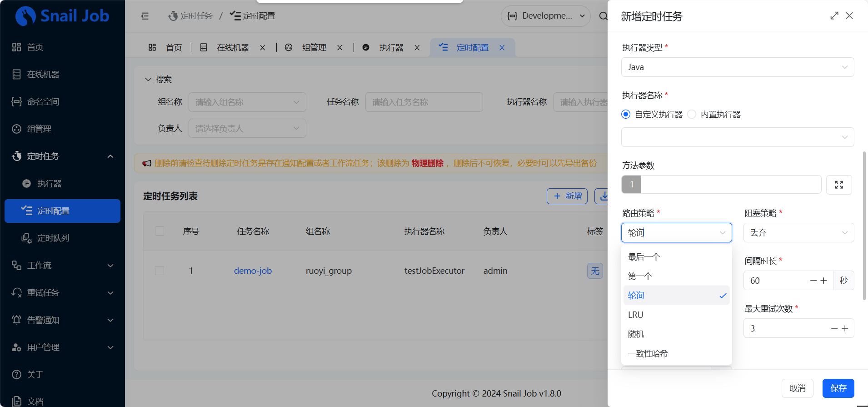
Task: Open the fullscreen method parameter editor
Action: (x=838, y=185)
